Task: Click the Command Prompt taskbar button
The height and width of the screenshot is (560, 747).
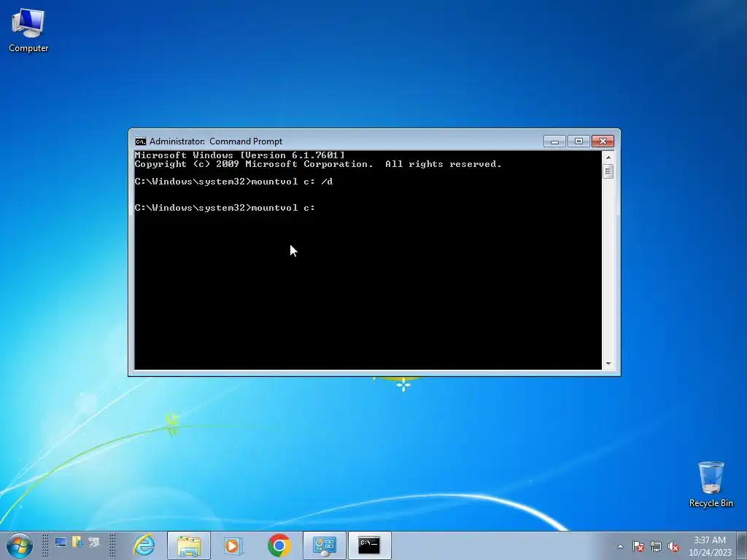Action: coord(370,545)
